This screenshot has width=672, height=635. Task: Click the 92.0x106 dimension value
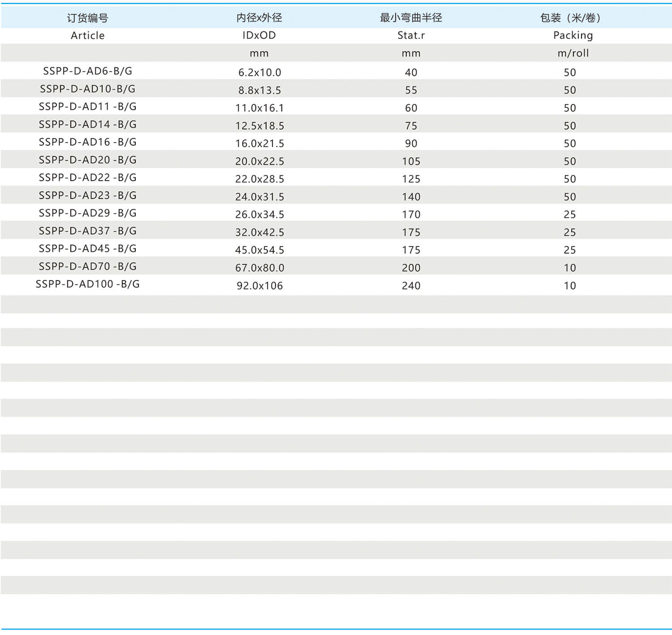tap(259, 285)
